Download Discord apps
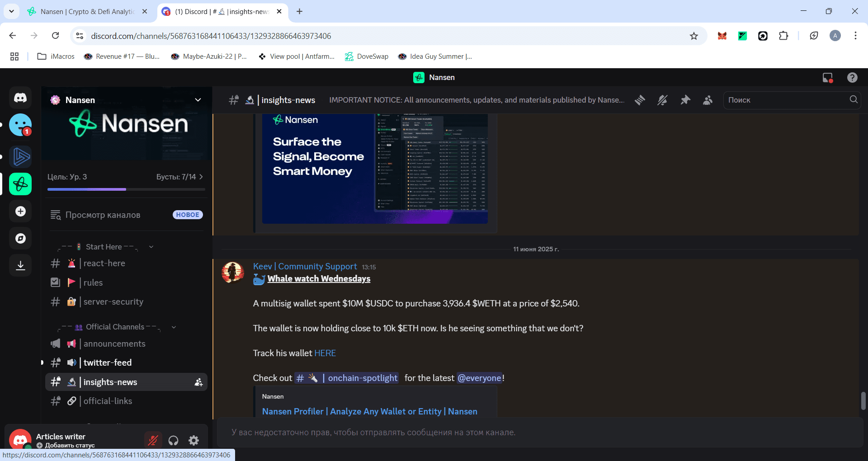Screen dimensions: 868x461 (x=20, y=265)
